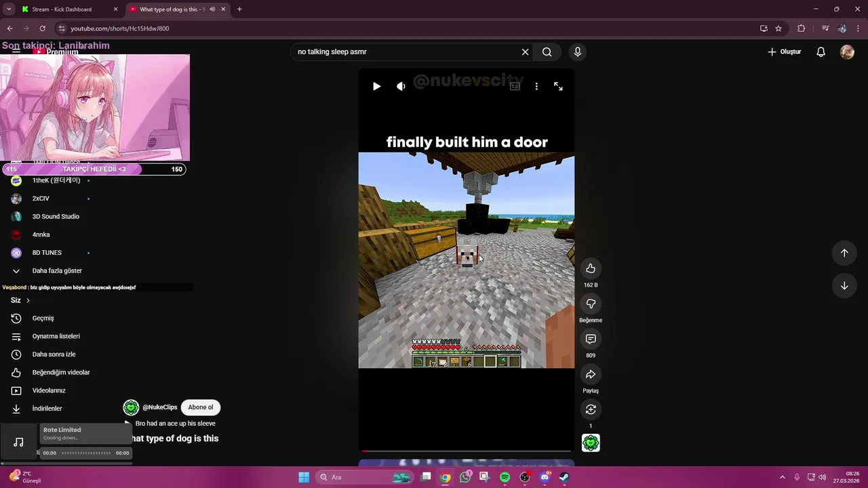Open the 8D TUNES subscription channel

pos(47,253)
